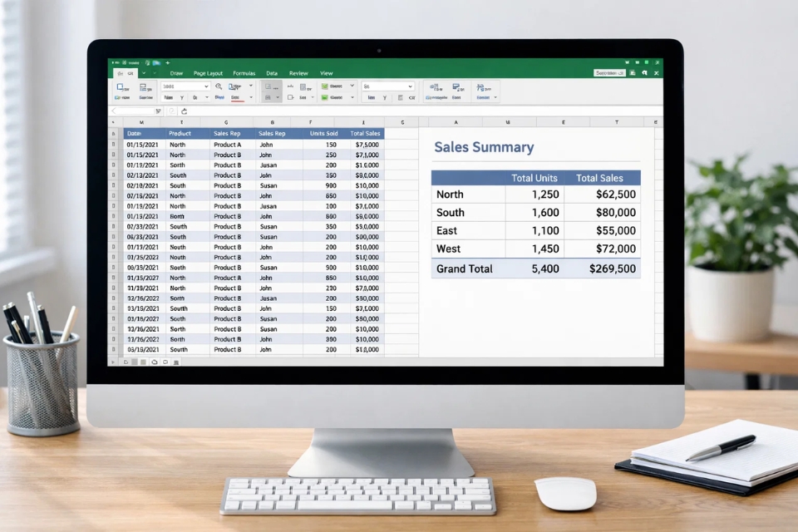Open the Formulas ribbon tab

pyautogui.click(x=244, y=73)
